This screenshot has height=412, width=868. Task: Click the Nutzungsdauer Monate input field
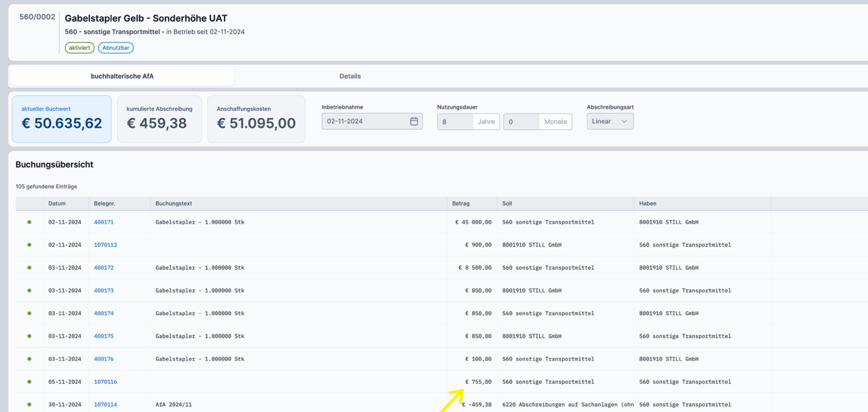point(521,122)
